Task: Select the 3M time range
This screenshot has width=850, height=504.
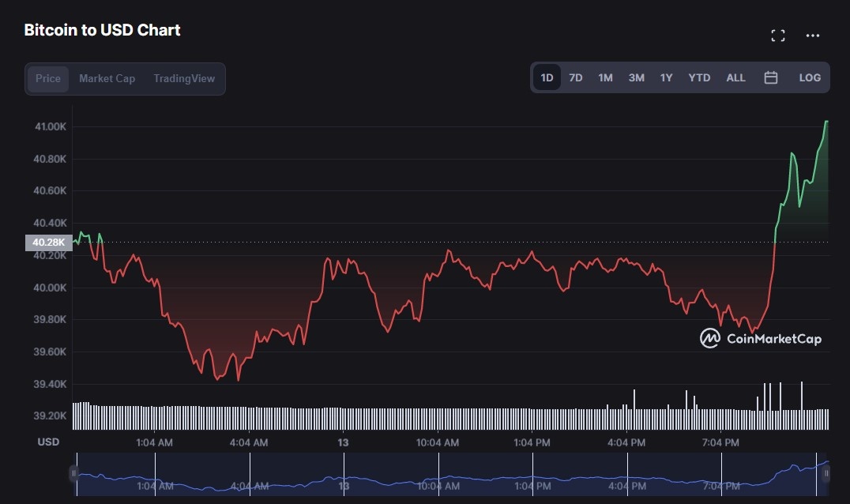Action: (636, 77)
